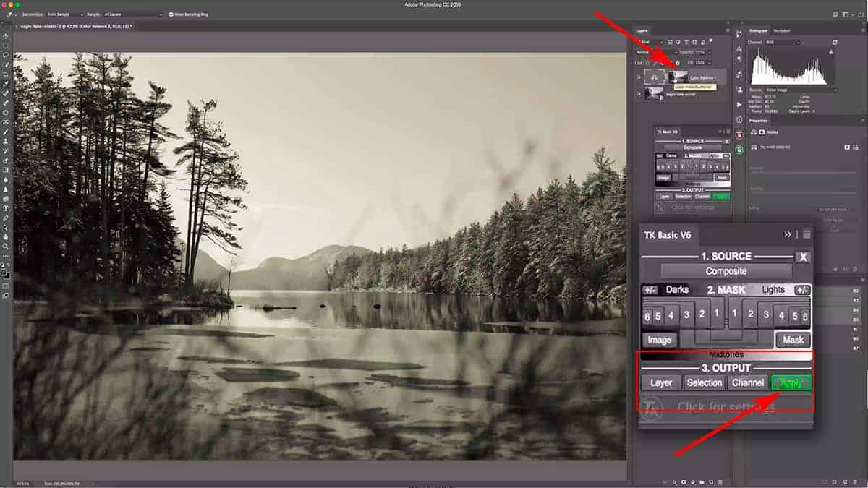Filter layers for adjustment layers
Viewport: 868px width, 488px height.
678,42
